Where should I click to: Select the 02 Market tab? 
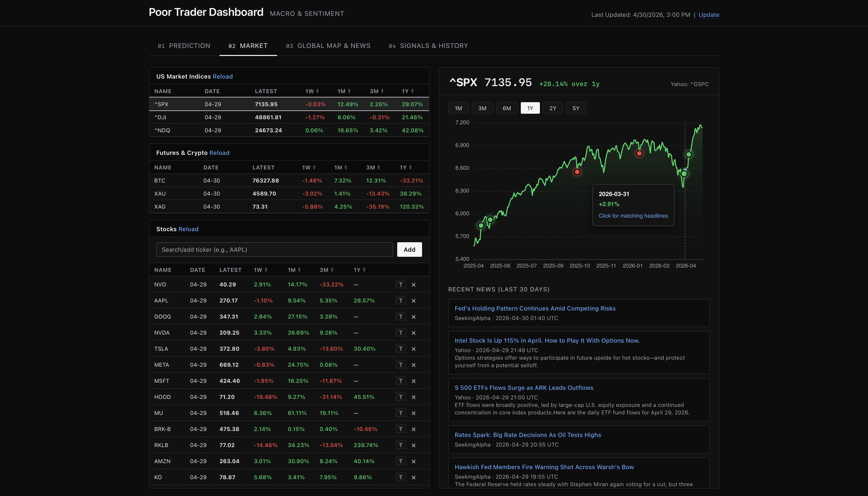(248, 46)
